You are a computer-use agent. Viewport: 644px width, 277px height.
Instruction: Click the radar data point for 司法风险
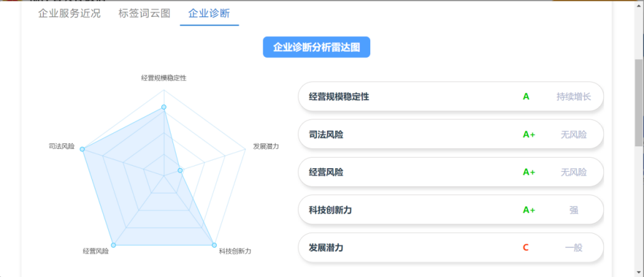point(83,149)
